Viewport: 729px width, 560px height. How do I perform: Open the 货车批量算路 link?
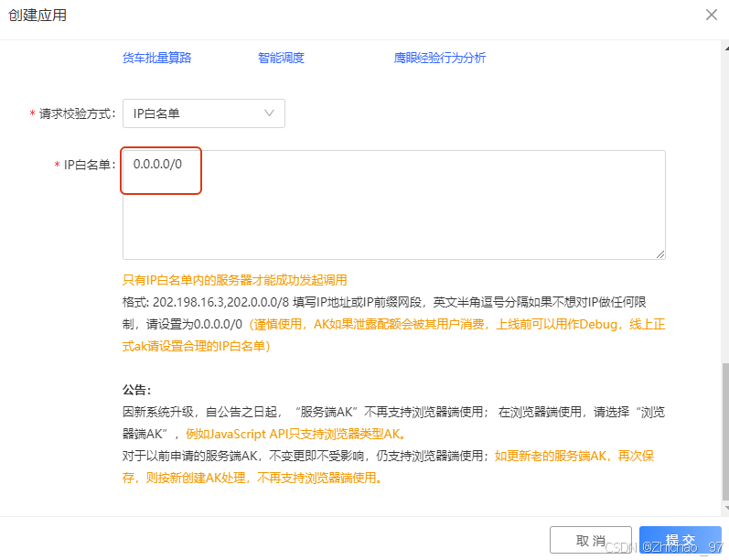pos(156,58)
